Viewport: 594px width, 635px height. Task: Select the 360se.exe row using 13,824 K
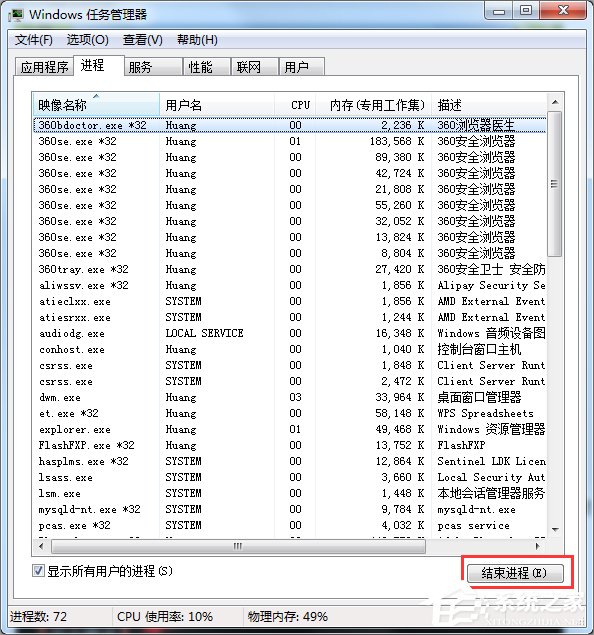click(290, 237)
